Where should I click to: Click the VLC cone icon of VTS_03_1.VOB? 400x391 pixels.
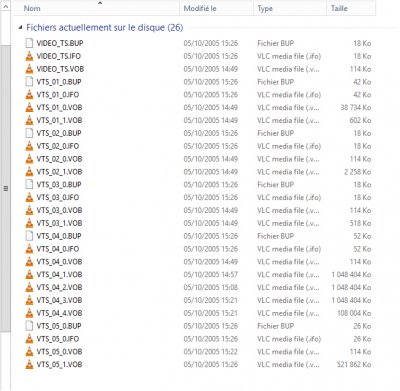pos(29,223)
